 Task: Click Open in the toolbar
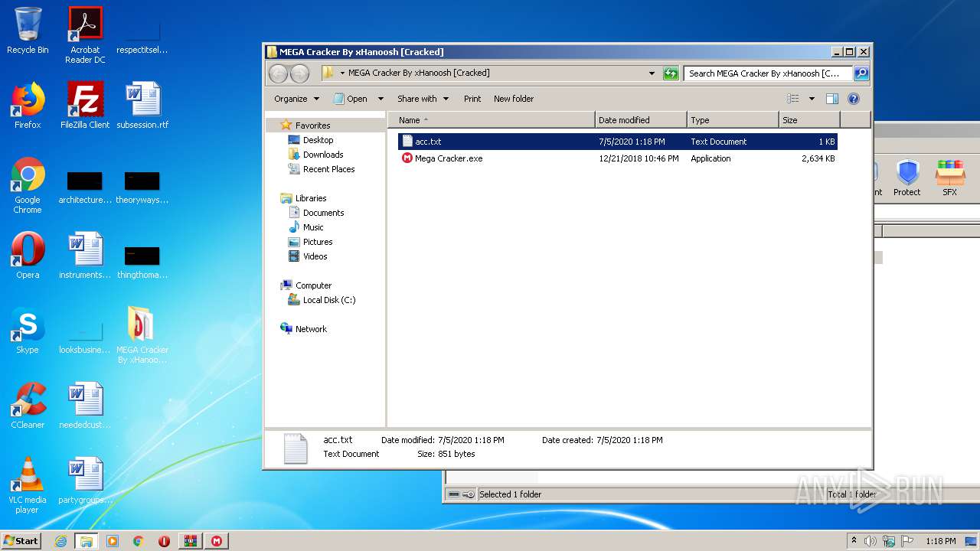(351, 99)
